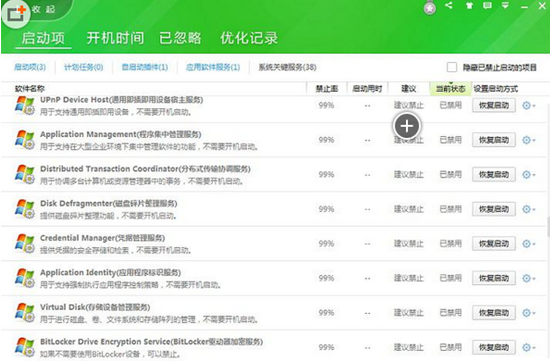Click Distributed Transaction Coordinator service icon
Image resolution: width=550 pixels, height=361 pixels.
pyautogui.click(x=25, y=174)
